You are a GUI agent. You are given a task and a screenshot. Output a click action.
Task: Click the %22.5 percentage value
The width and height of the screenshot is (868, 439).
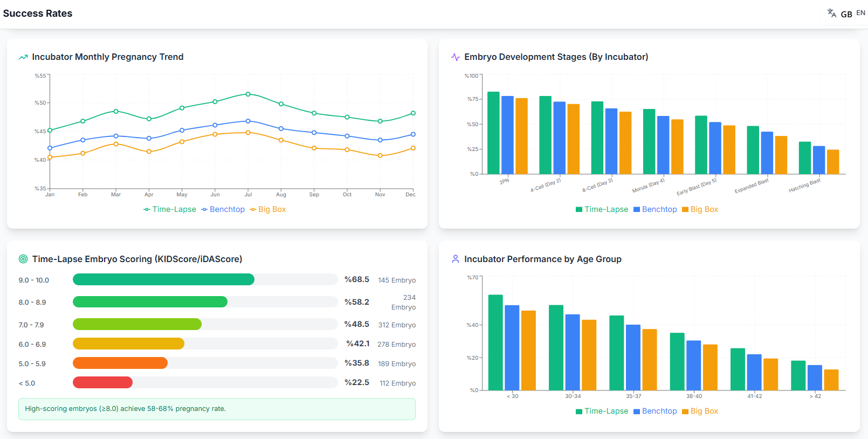point(357,382)
